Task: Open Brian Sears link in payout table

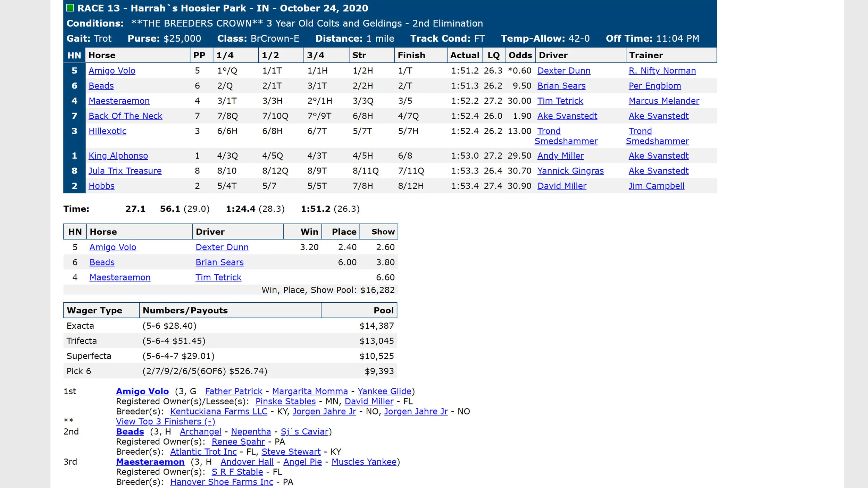Action: point(219,262)
